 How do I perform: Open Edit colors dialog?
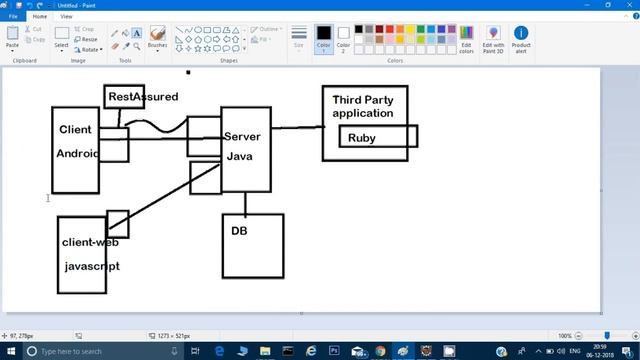pyautogui.click(x=466, y=40)
